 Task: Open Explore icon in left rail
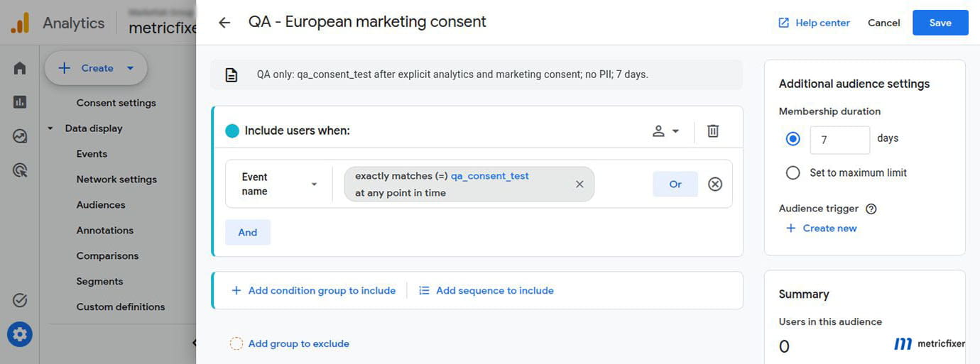coord(20,136)
